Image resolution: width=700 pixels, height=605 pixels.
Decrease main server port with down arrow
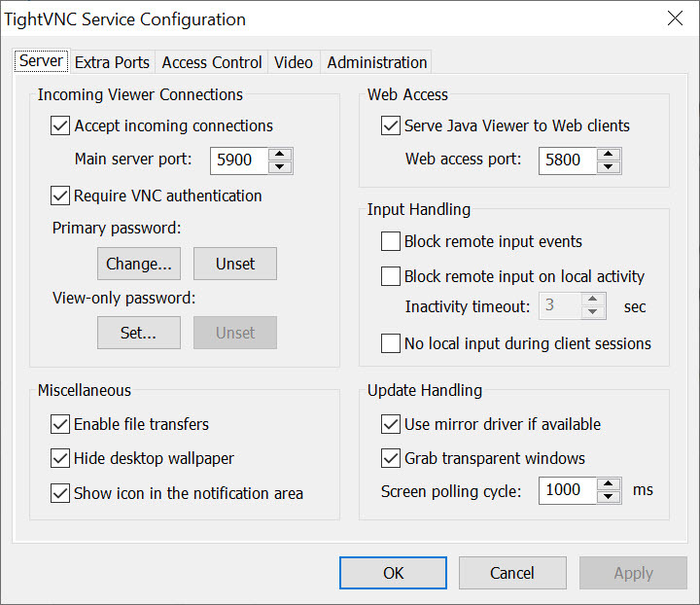click(280, 167)
